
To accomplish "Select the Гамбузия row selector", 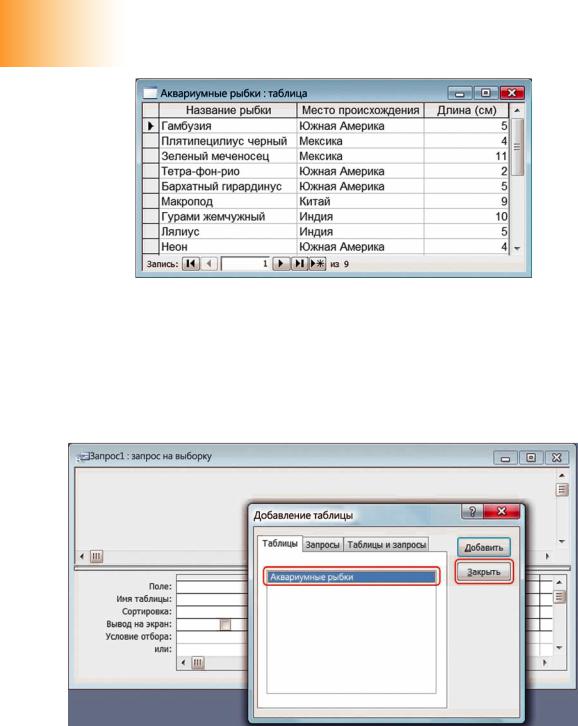I will [151, 126].
